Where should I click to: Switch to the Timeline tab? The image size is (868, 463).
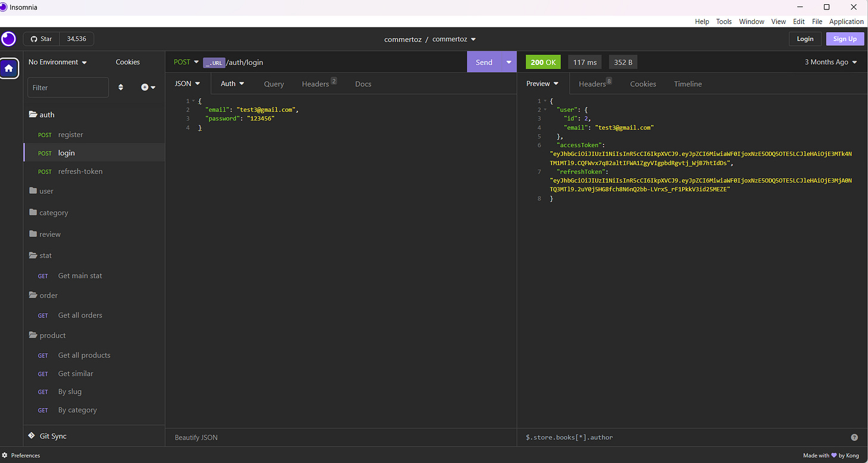688,84
